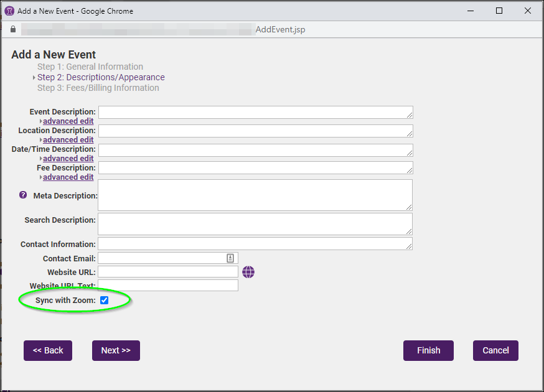Select Step 3: Fees/Billing Information
Image resolution: width=544 pixels, height=392 pixels.
(98, 88)
